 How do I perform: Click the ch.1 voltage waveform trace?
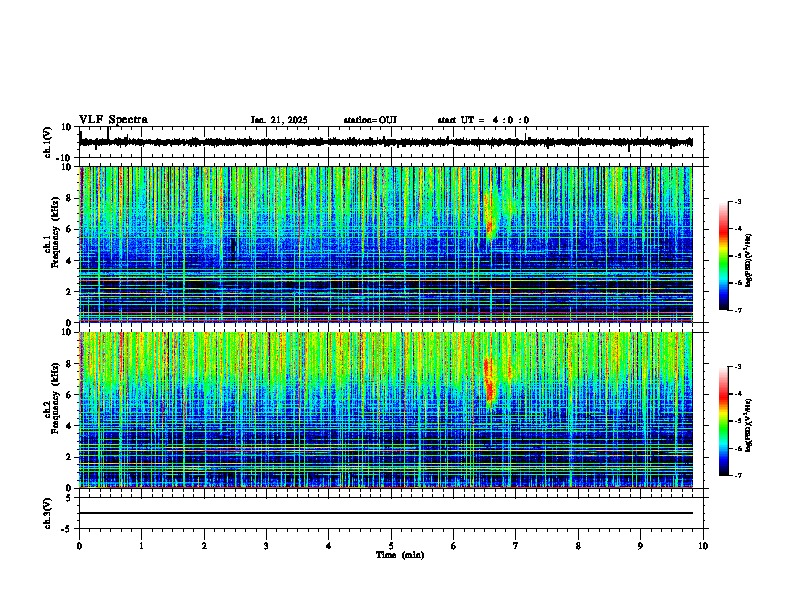[x=386, y=142]
